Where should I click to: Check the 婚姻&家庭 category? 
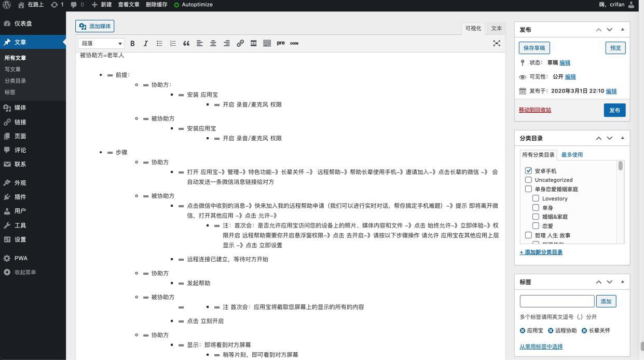tap(536, 217)
